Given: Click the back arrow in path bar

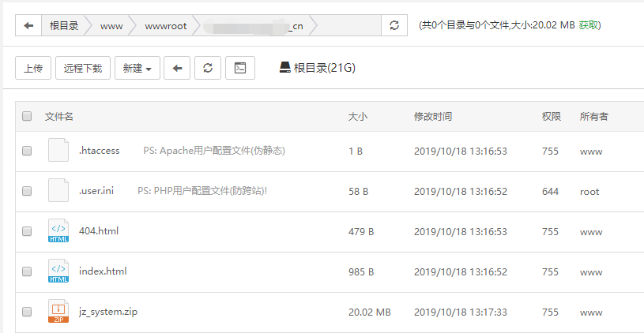Looking at the screenshot, I should click(28, 26).
